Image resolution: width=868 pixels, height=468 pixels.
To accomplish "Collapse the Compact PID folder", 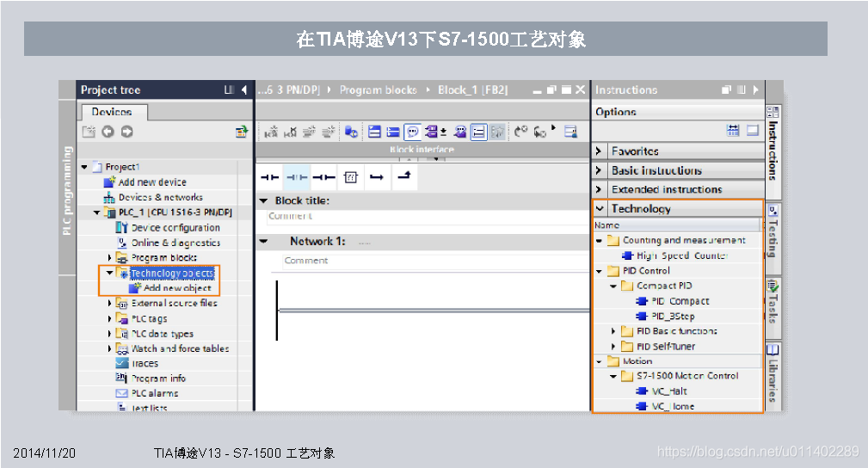I will [613, 286].
